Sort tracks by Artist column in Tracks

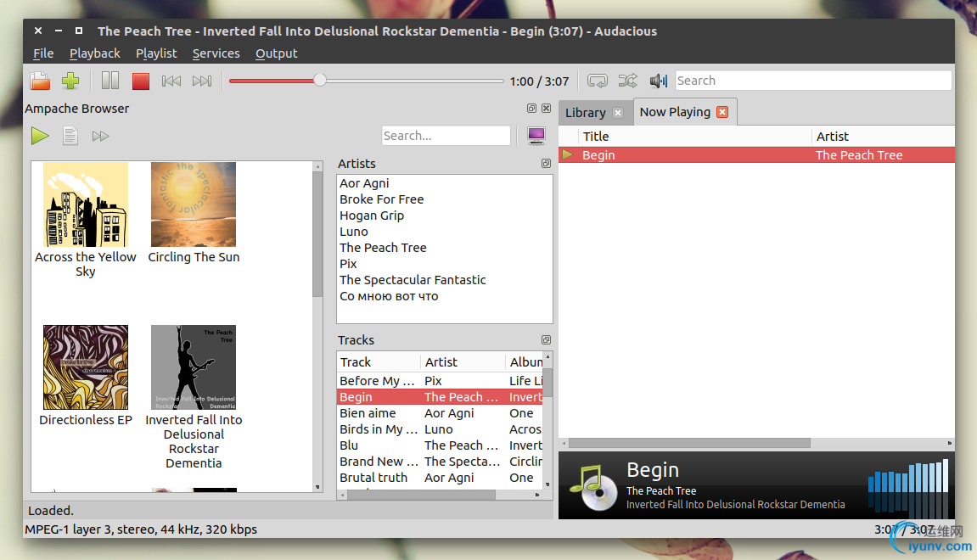(x=463, y=362)
